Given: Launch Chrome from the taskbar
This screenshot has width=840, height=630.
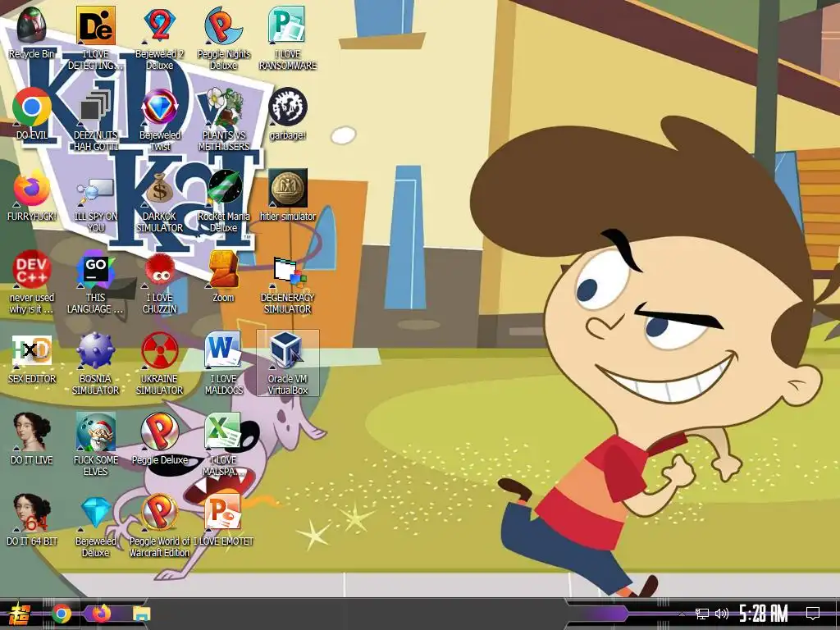Looking at the screenshot, I should [x=61, y=614].
